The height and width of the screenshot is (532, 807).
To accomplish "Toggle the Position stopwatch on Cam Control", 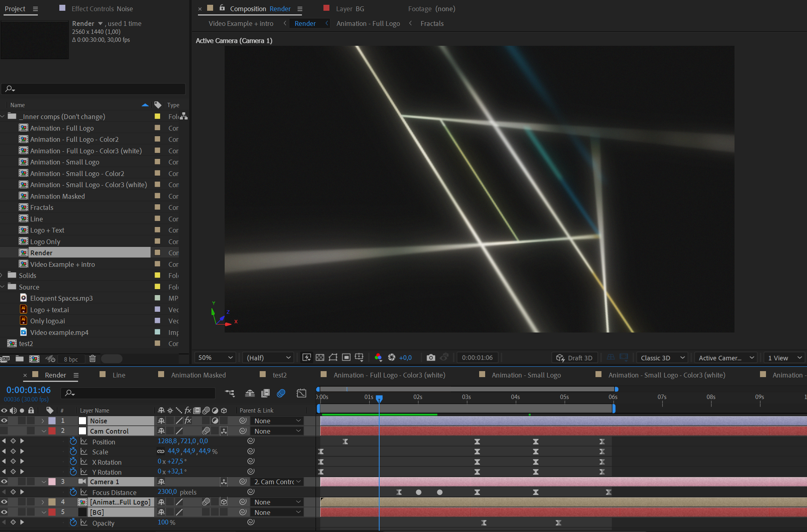I will click(x=73, y=441).
